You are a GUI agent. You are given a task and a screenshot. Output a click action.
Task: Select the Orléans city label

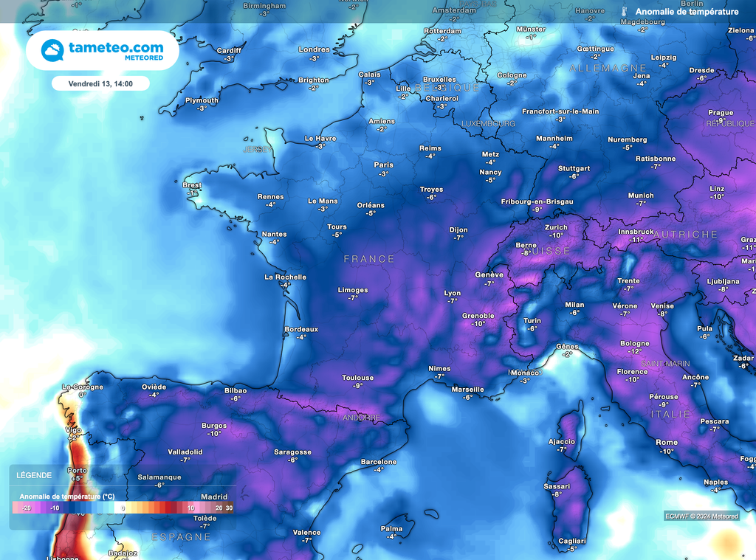coord(371,205)
